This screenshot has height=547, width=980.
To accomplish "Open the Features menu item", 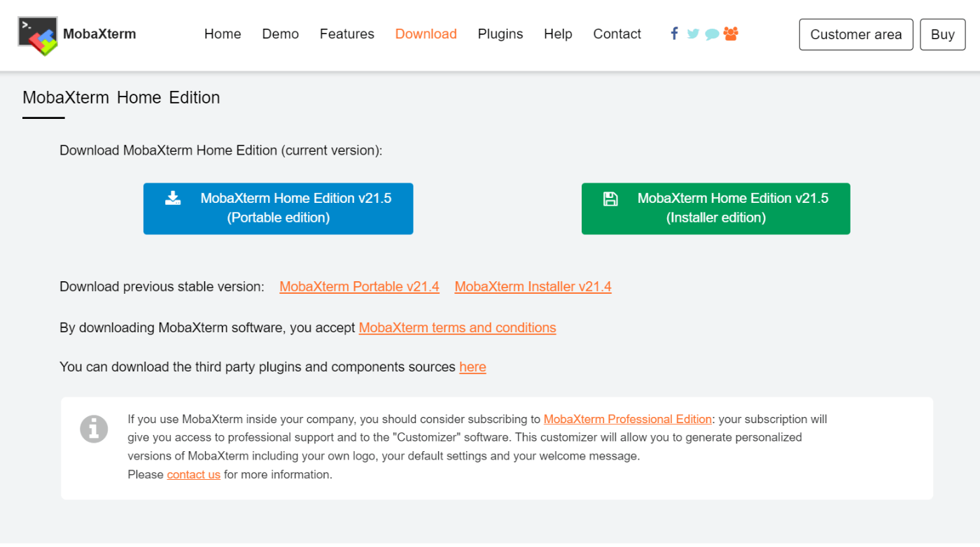I will 347,34.
